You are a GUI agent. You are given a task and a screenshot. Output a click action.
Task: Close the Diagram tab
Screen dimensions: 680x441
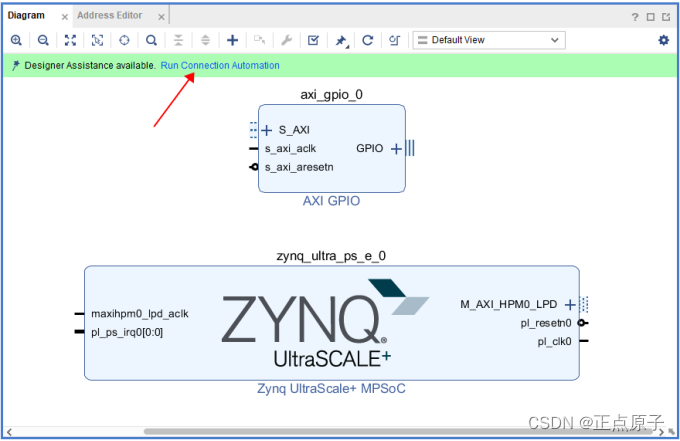click(65, 17)
